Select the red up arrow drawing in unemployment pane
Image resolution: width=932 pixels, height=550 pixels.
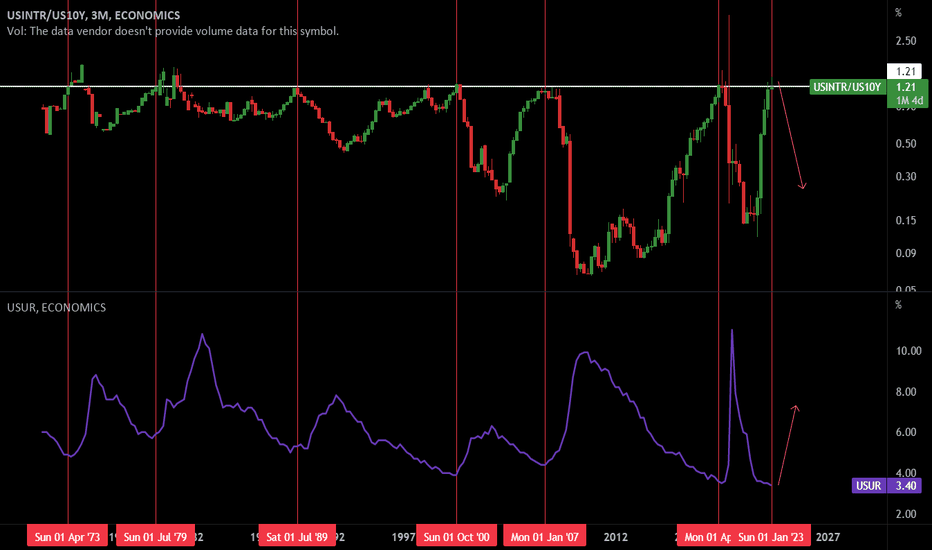788,443
